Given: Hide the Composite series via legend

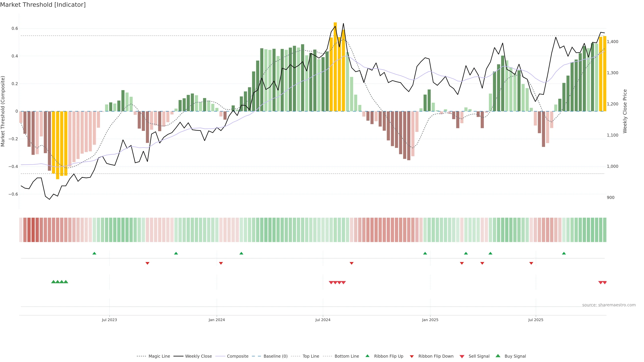Looking at the screenshot, I should [237, 356].
